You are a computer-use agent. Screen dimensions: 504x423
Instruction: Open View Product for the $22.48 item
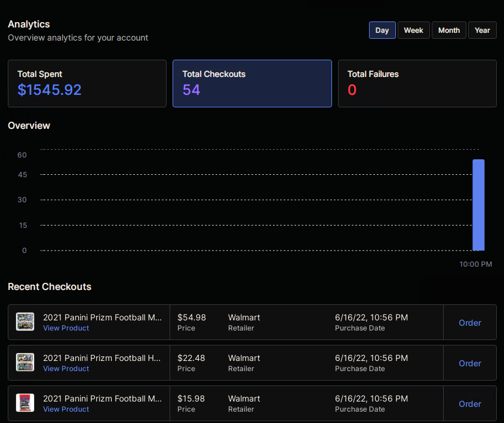(66, 368)
